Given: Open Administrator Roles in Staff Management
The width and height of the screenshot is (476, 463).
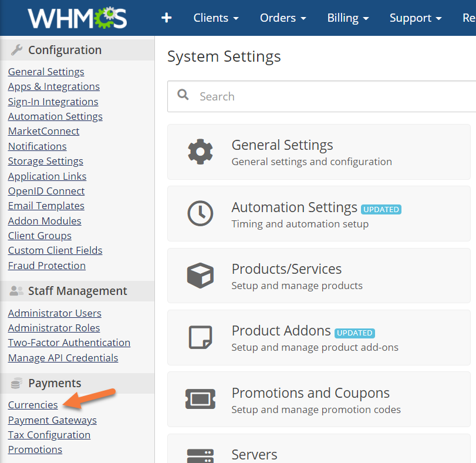Looking at the screenshot, I should pos(54,328).
